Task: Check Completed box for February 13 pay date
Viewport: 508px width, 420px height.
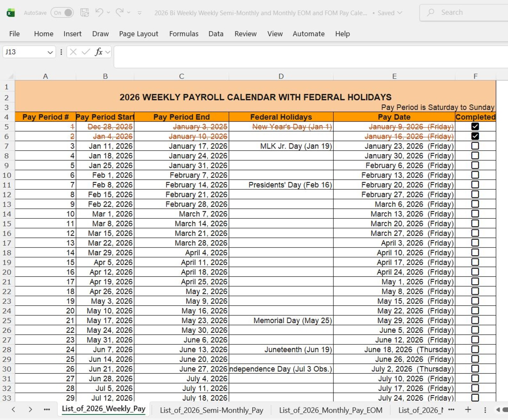Action: pos(475,175)
